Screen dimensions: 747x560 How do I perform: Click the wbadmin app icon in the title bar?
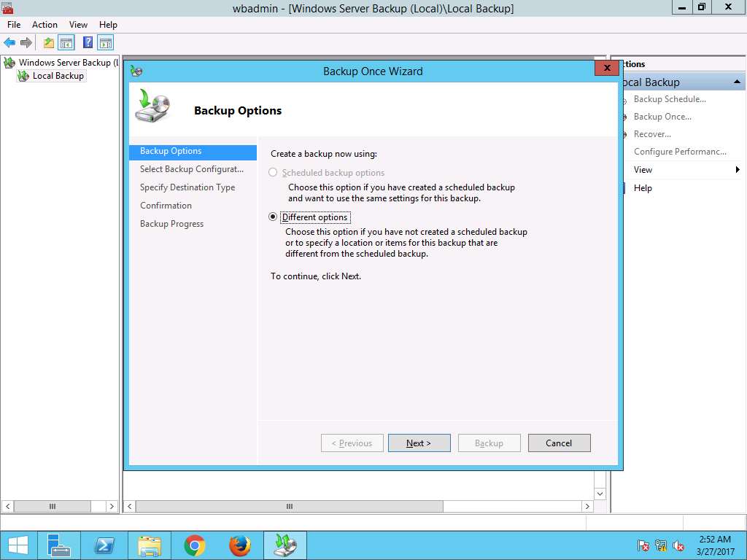point(7,7)
